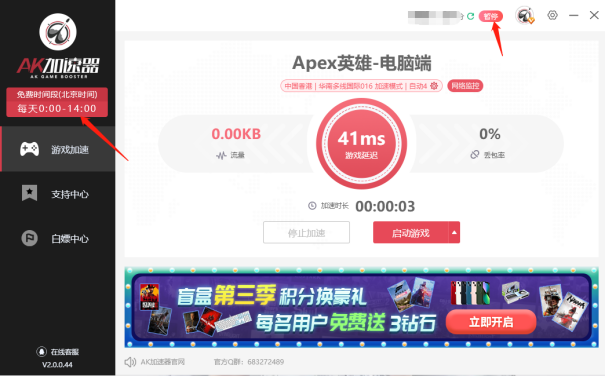Click the P coin icon in the sidebar
Viewport: 605px width, 376px height.
tap(29, 238)
